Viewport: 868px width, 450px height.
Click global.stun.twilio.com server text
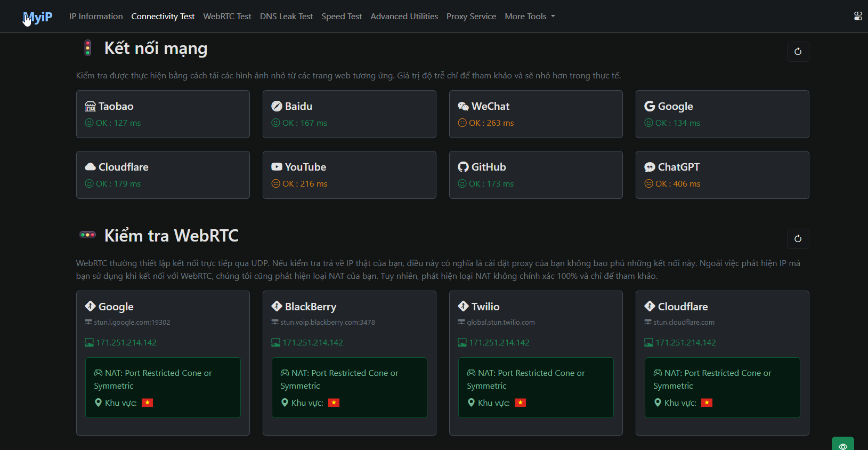coord(501,322)
